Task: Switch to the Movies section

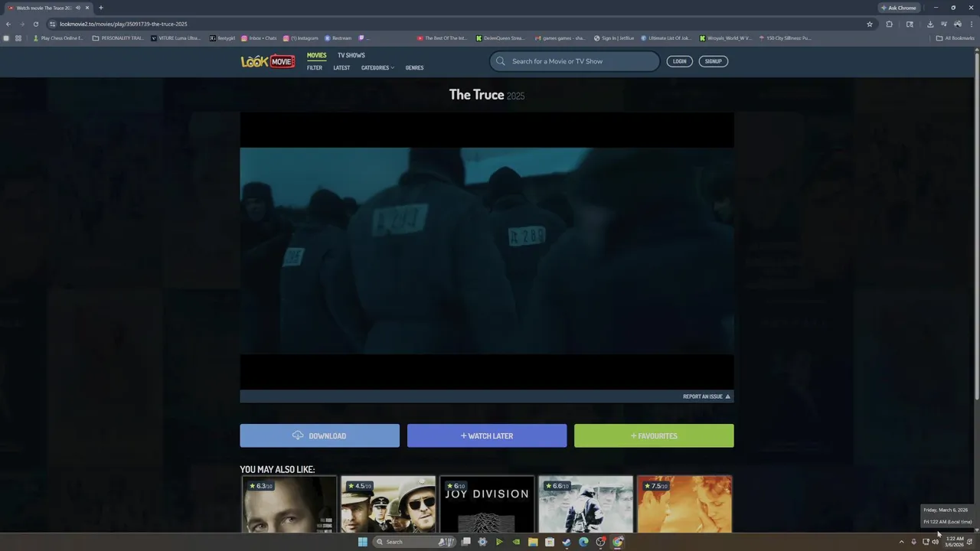Action: click(316, 55)
